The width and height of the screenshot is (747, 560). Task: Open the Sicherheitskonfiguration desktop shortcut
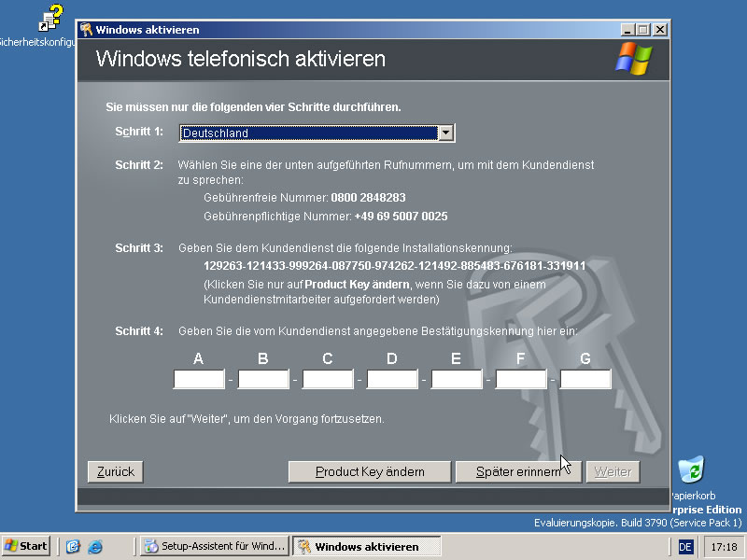tap(50, 19)
